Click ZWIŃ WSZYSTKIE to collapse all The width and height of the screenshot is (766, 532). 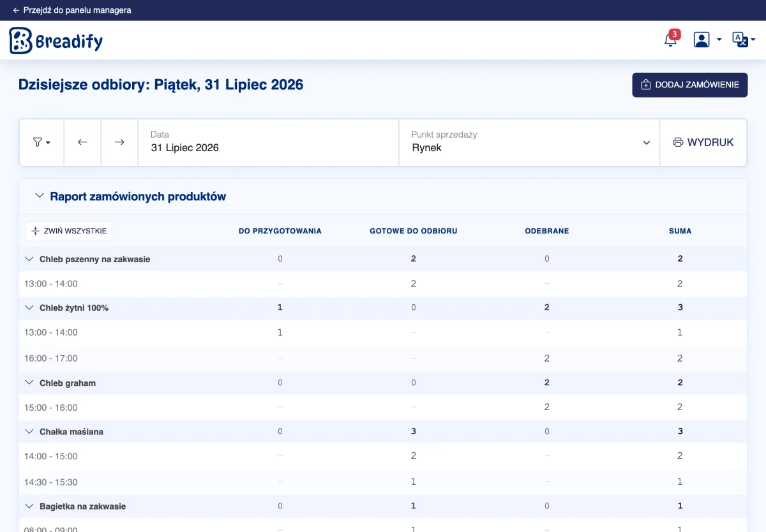[69, 231]
